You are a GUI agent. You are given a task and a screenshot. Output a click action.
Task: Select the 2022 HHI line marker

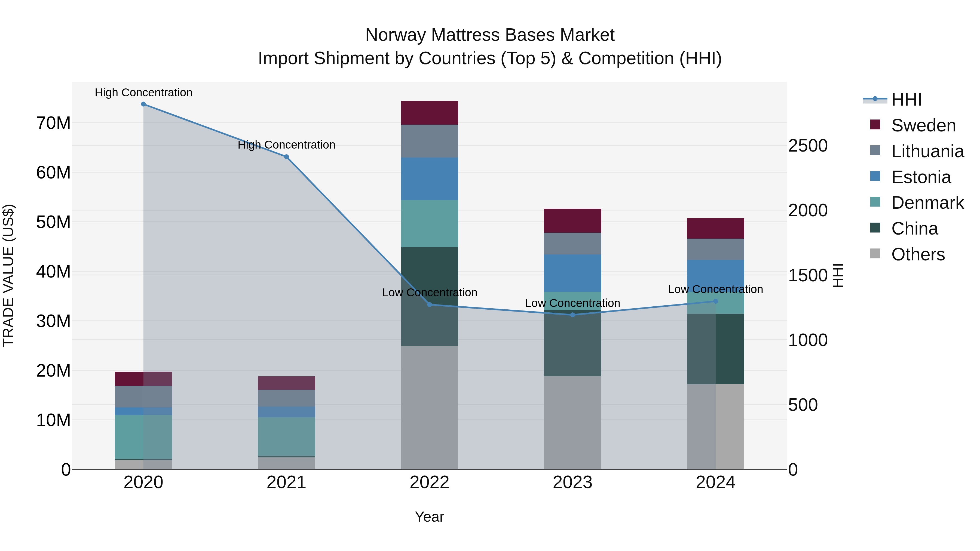tap(430, 304)
